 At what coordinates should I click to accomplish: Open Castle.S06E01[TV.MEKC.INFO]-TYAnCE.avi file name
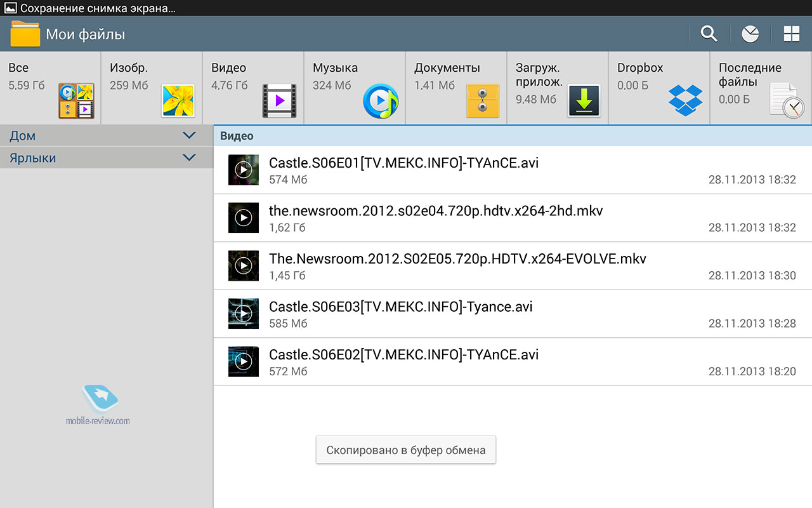click(403, 163)
